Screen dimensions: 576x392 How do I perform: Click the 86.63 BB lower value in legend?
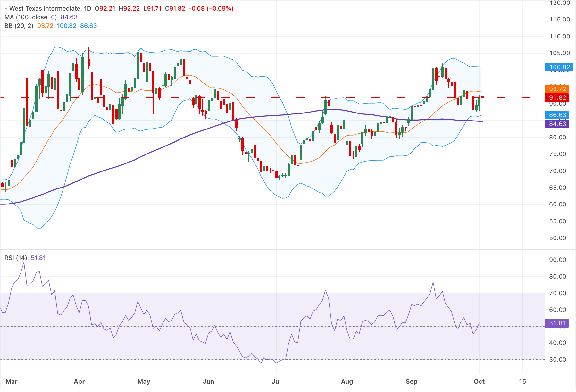tap(88, 26)
